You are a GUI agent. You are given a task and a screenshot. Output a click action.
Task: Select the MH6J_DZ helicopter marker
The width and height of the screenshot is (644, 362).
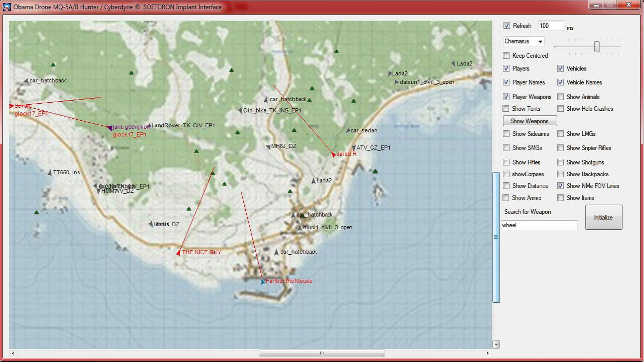point(268,146)
